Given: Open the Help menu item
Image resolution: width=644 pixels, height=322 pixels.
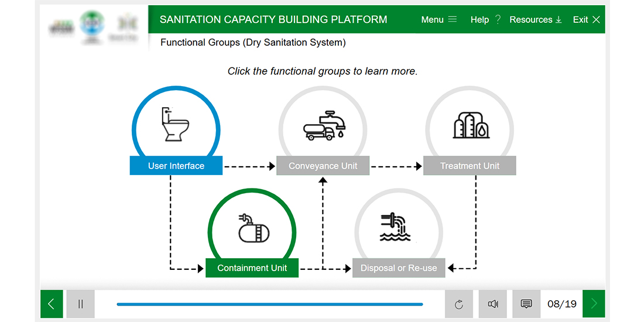Looking at the screenshot, I should [x=485, y=20].
